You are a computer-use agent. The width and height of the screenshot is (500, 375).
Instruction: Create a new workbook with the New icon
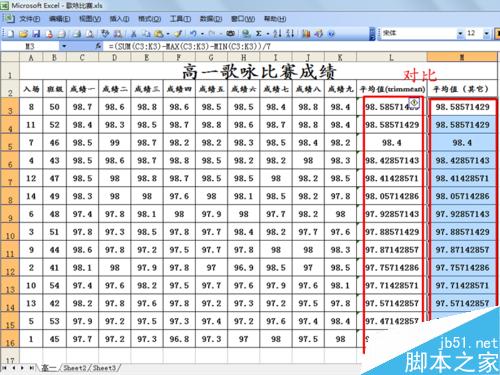coord(10,34)
